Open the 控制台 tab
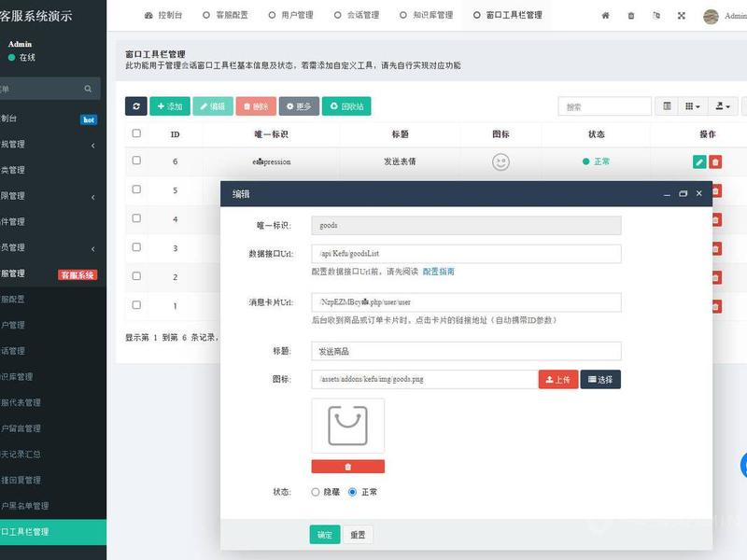Image resolution: width=747 pixels, height=560 pixels. click(x=163, y=15)
